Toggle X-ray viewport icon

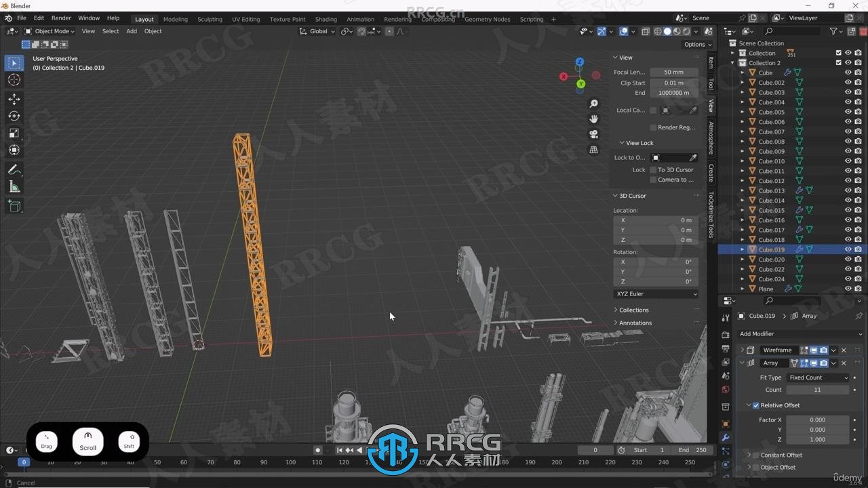[x=645, y=31]
